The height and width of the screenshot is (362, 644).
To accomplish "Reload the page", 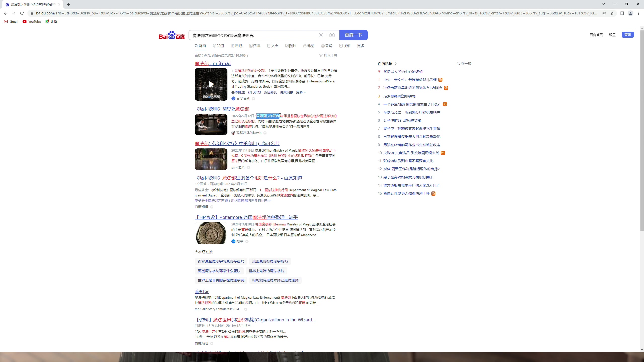I will coord(22,13).
